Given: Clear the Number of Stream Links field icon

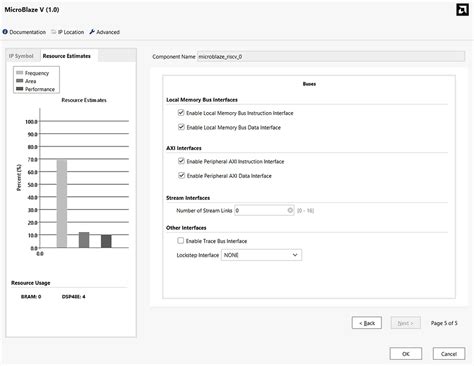Looking at the screenshot, I should click(x=290, y=210).
